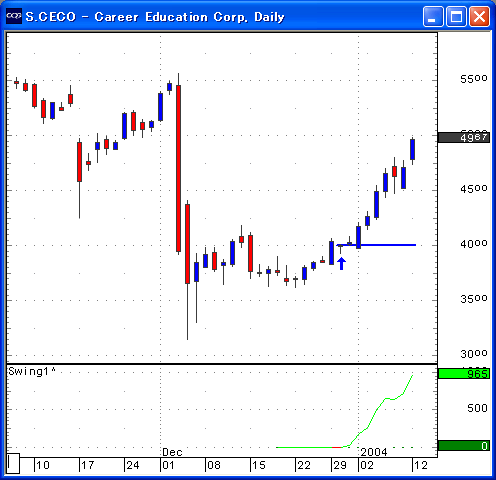The width and height of the screenshot is (496, 480).
Task: Click date label 02 on time axis
Action: point(367,465)
